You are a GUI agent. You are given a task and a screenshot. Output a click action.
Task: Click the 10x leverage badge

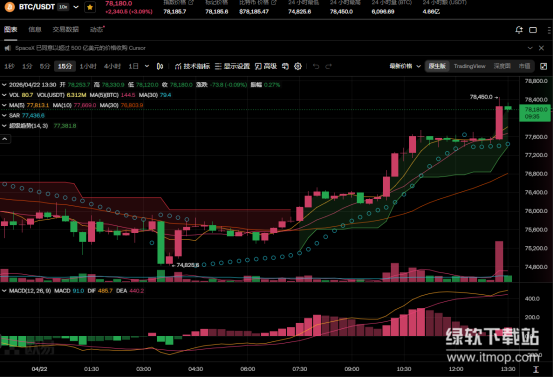[x=63, y=7]
